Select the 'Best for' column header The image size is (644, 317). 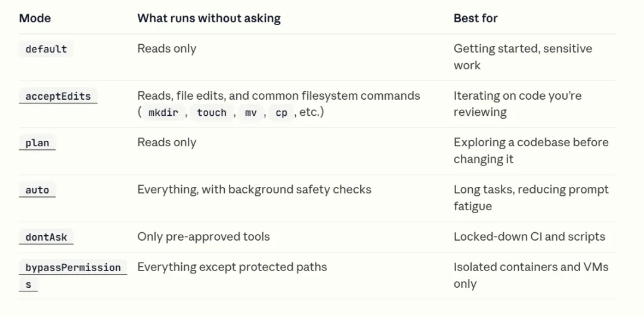pyautogui.click(x=475, y=18)
